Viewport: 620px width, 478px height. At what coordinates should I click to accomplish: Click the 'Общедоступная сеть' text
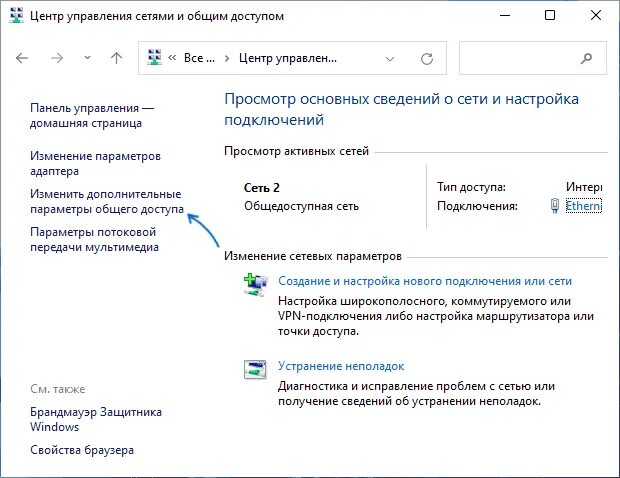(301, 206)
